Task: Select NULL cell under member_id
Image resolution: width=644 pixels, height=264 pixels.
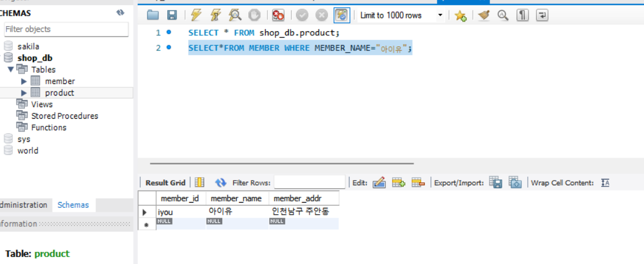Action: click(181, 223)
